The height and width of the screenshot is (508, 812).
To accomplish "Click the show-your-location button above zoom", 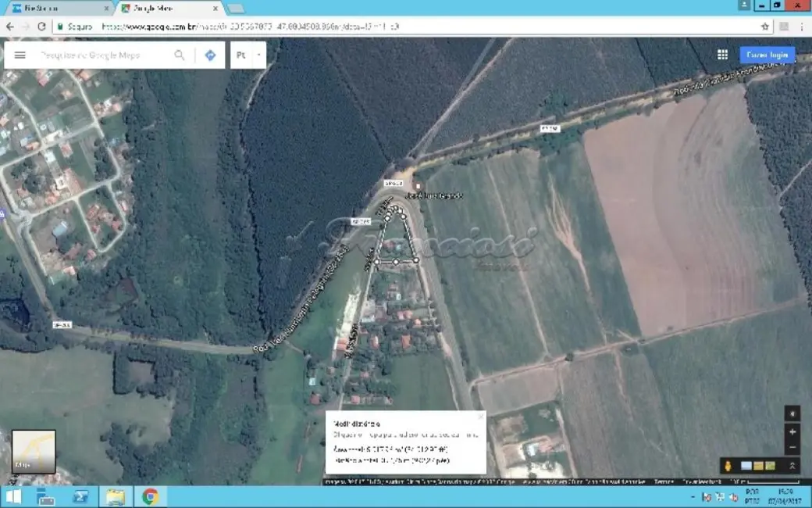I will (x=792, y=413).
